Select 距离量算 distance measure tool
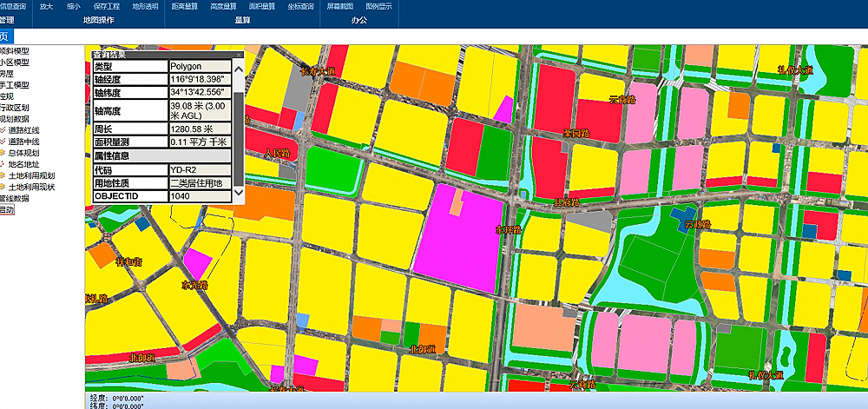This screenshot has height=409, width=868. click(x=184, y=6)
